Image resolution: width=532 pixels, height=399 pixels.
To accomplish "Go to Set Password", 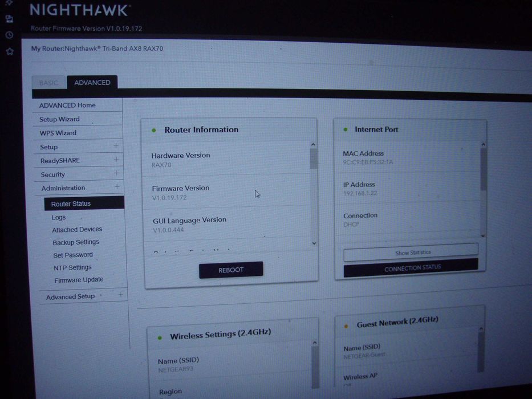I will coord(73,255).
